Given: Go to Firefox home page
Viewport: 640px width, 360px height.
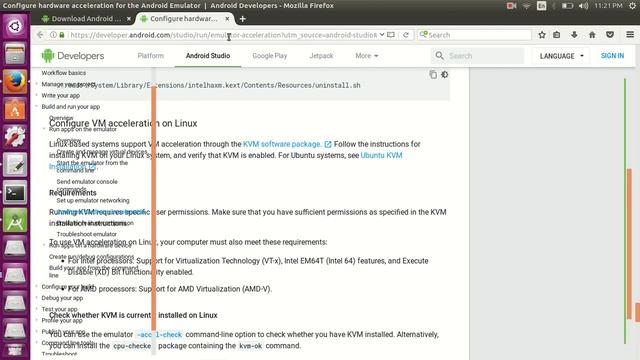Looking at the screenshot, I should tap(592, 35).
